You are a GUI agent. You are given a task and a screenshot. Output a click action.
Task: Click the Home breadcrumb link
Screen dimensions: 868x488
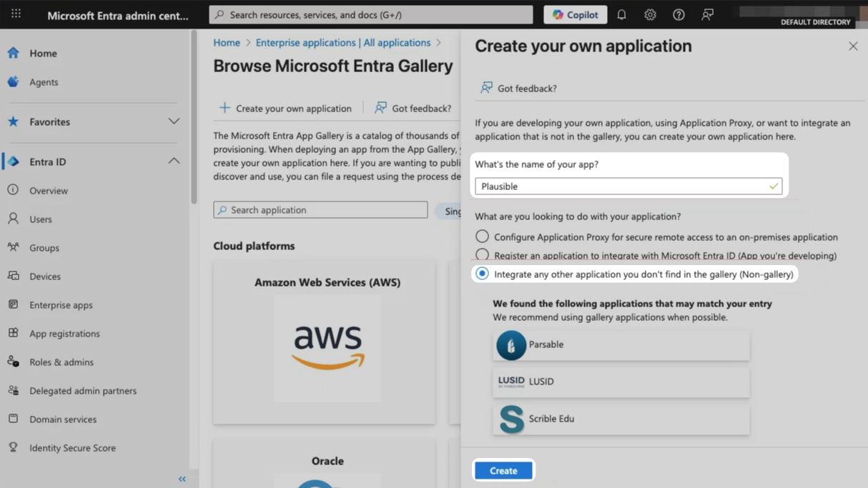pyautogui.click(x=227, y=43)
